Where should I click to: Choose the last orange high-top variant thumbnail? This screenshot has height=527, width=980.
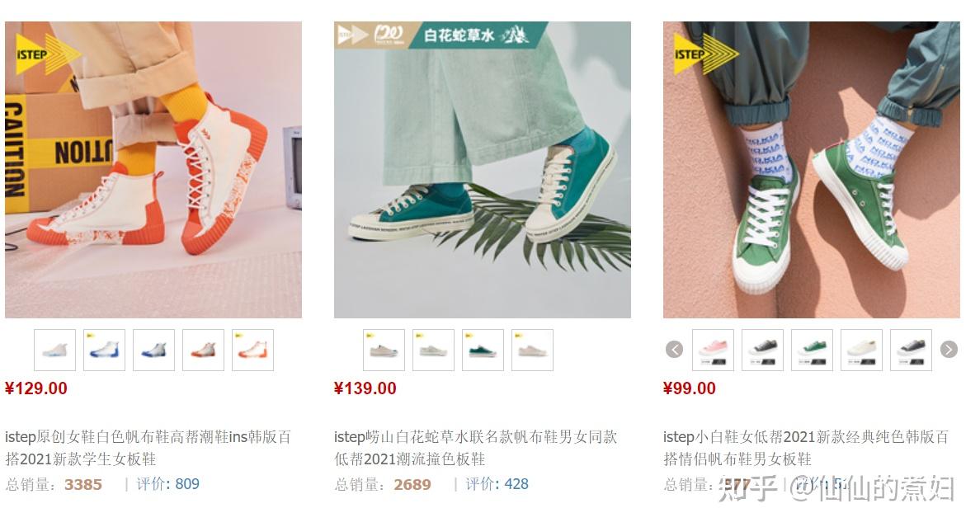click(x=252, y=350)
